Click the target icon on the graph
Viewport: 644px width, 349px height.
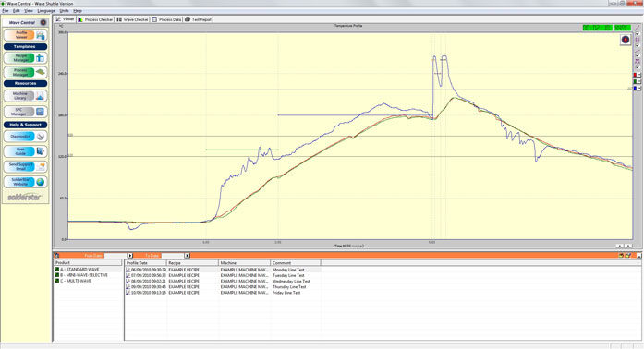[x=626, y=40]
